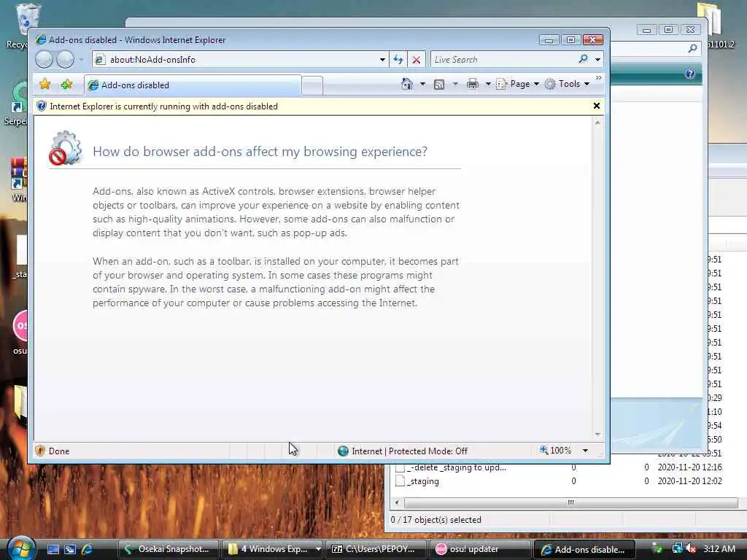Image resolution: width=747 pixels, height=560 pixels.
Task: Click the Back navigation button in Internet Explorer
Action: pos(44,60)
